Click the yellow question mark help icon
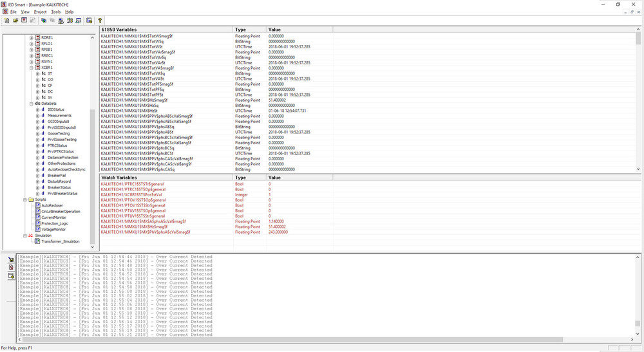 point(100,21)
